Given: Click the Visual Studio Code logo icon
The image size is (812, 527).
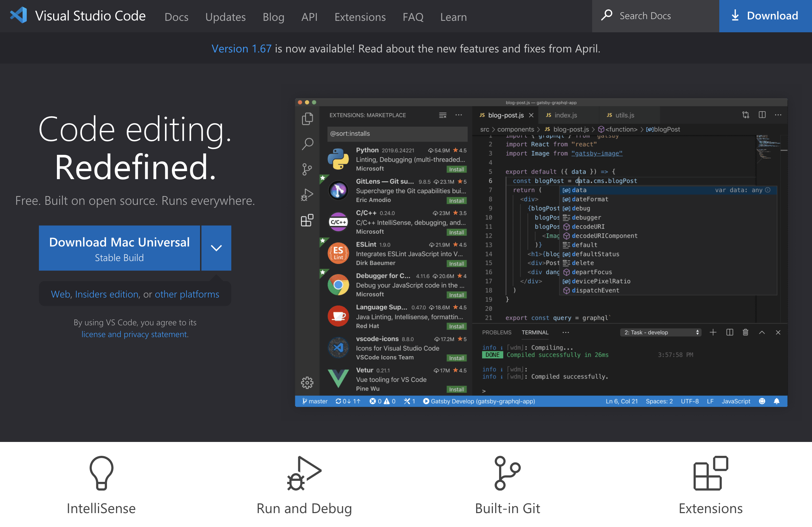Looking at the screenshot, I should click(x=18, y=15).
